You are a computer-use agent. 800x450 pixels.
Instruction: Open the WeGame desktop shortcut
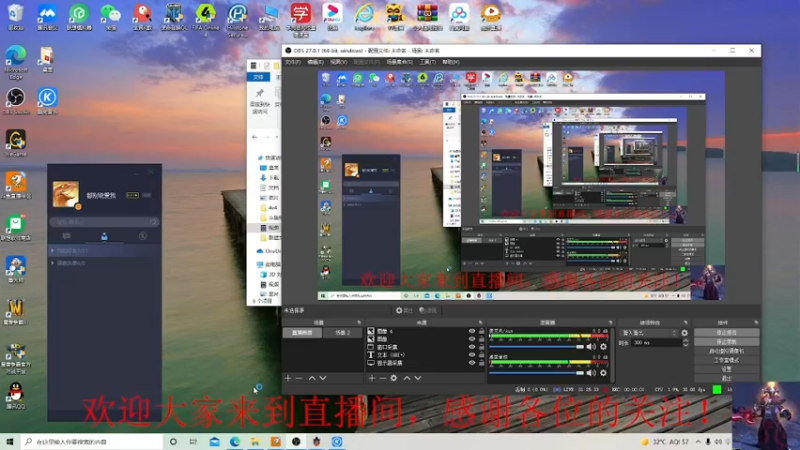pyautogui.click(x=16, y=143)
